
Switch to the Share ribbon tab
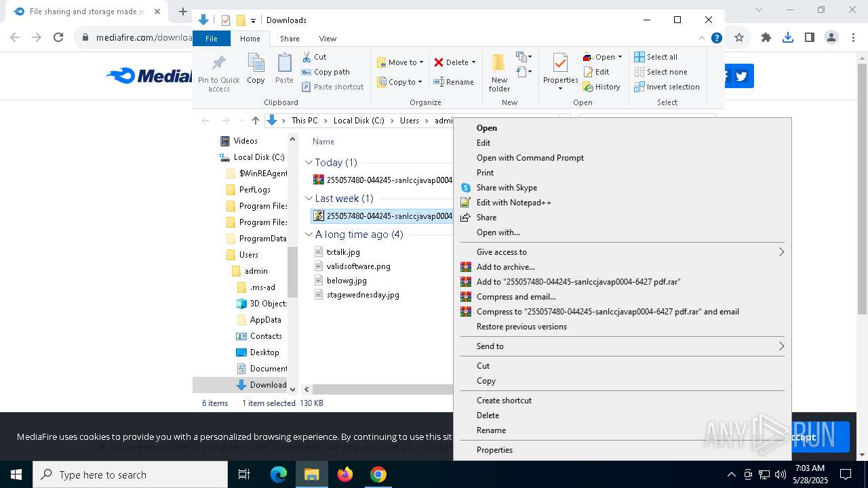tap(290, 39)
